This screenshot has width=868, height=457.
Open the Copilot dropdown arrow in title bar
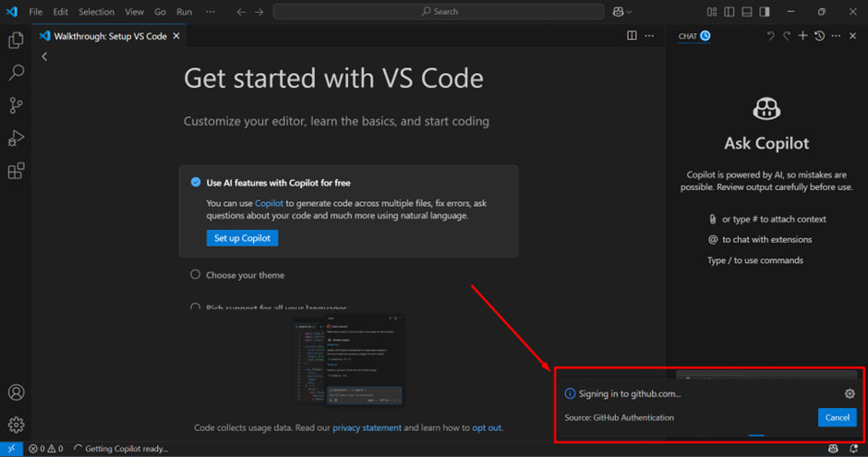click(629, 12)
